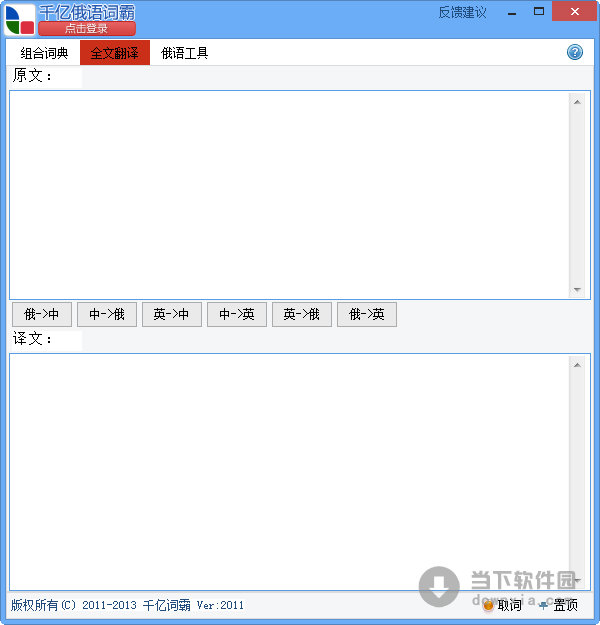This screenshot has height=625, width=600.
Task: Click the orange 取词 word-capture icon
Action: pos(488,605)
